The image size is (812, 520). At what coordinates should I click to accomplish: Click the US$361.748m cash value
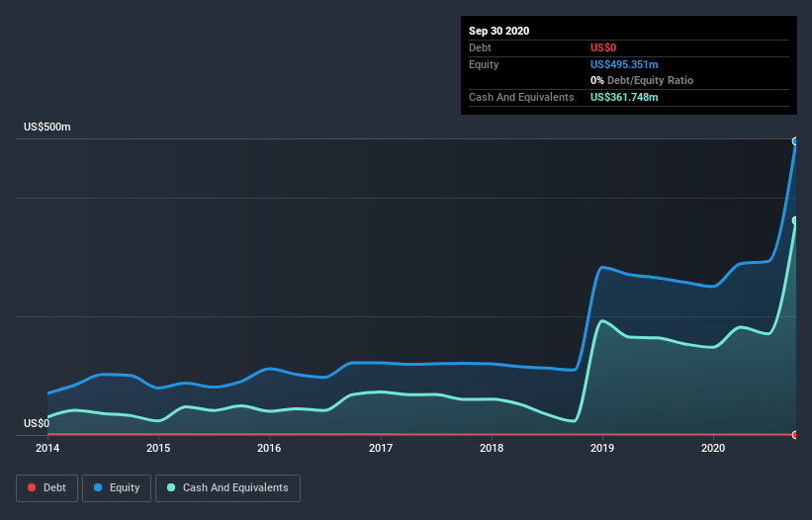click(624, 97)
